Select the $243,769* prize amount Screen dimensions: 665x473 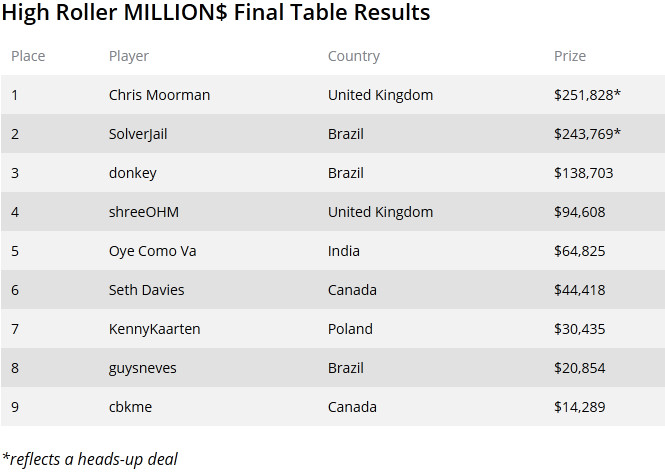pos(587,134)
